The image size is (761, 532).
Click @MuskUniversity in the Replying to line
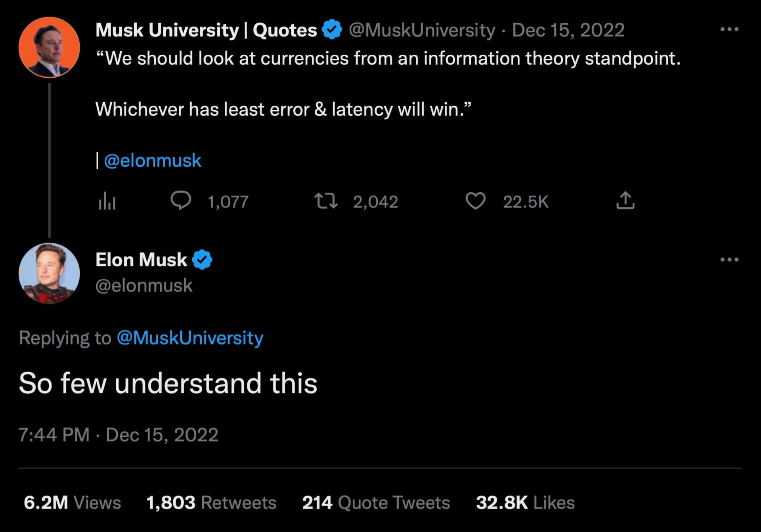tap(190, 338)
